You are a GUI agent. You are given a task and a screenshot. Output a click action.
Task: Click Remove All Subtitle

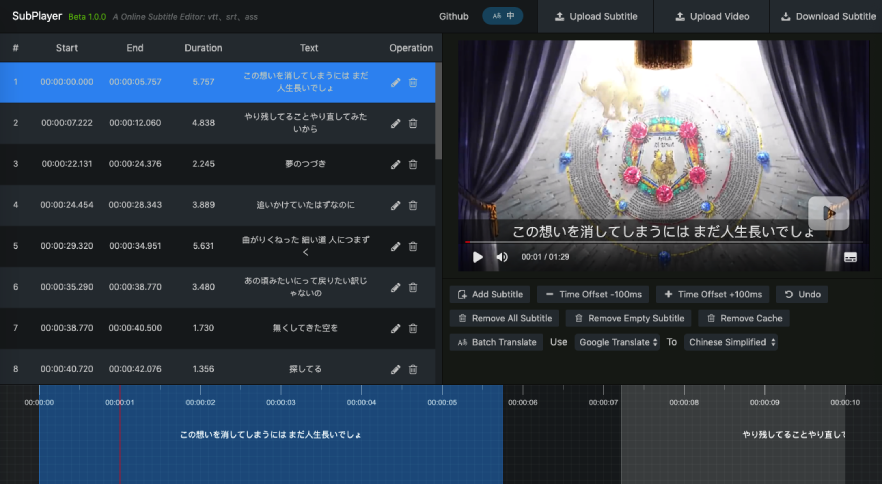click(505, 319)
